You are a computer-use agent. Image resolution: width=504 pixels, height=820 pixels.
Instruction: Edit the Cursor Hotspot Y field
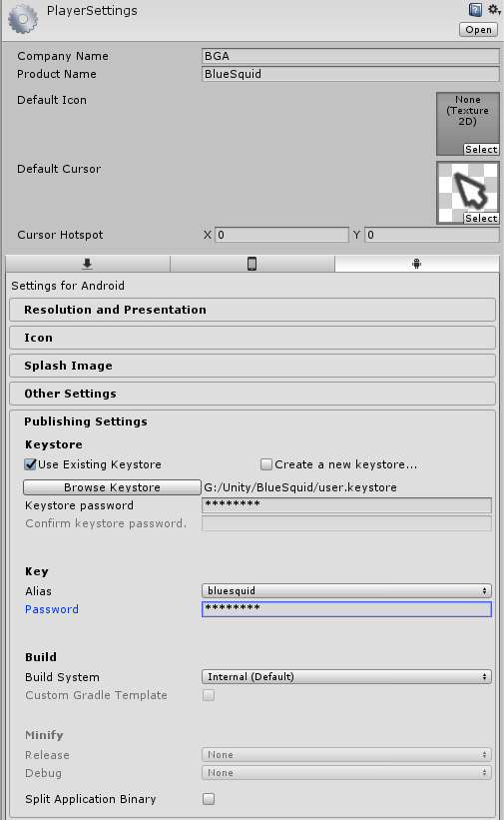coord(432,235)
